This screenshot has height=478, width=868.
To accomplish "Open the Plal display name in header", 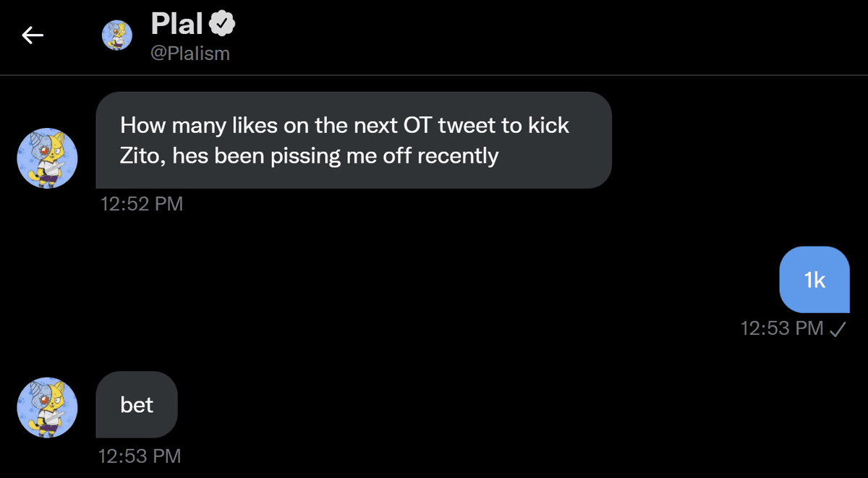I will pyautogui.click(x=177, y=25).
